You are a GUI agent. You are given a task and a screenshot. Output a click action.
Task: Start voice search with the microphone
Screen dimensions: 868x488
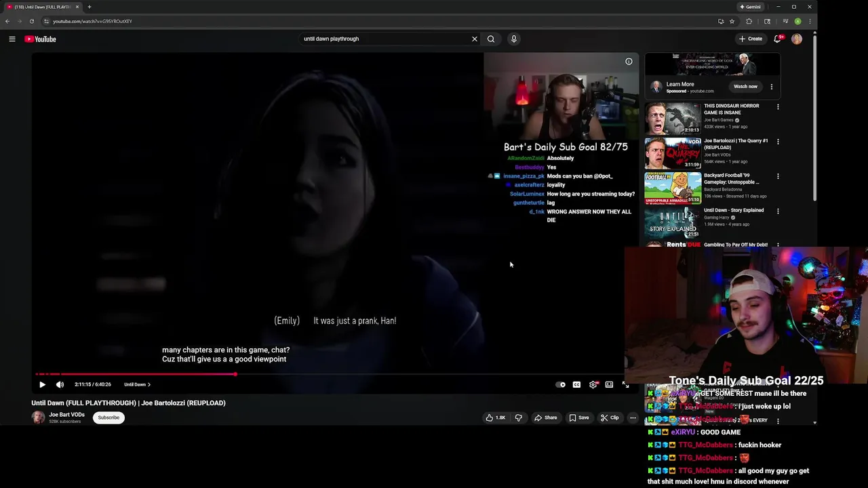click(514, 39)
